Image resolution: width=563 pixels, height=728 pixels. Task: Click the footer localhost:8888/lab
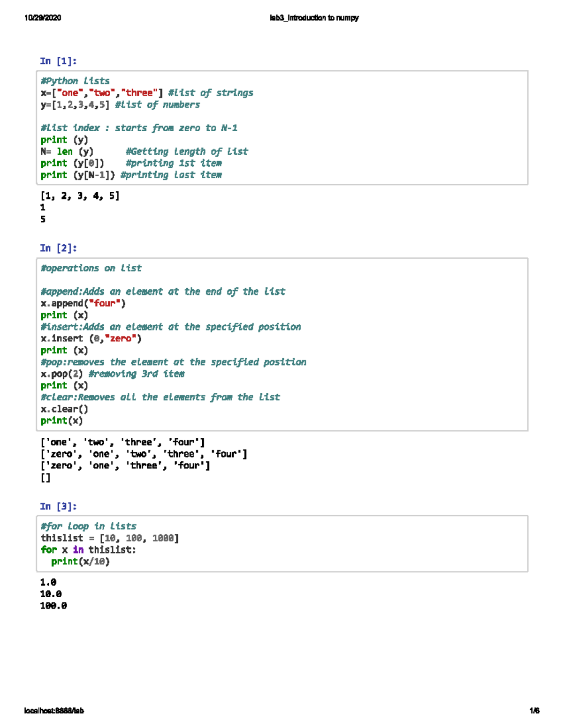pos(54,711)
